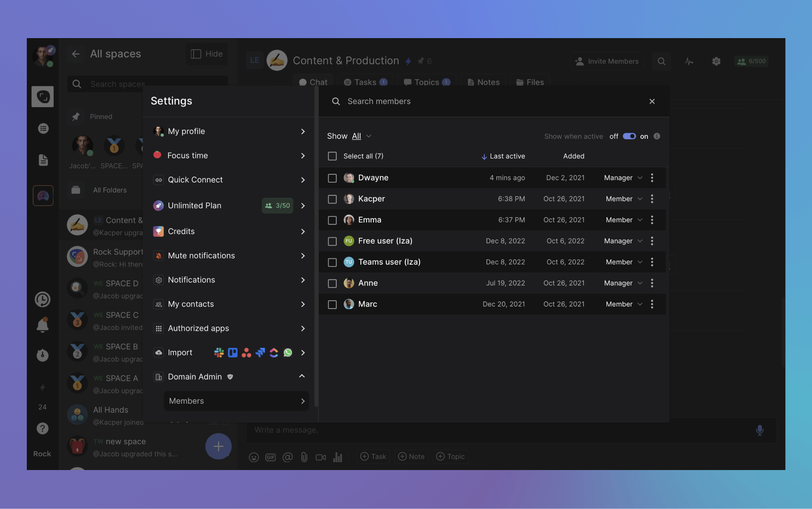Viewport: 812px width, 509px height.
Task: Click the blue plus create space button
Action: 218,446
